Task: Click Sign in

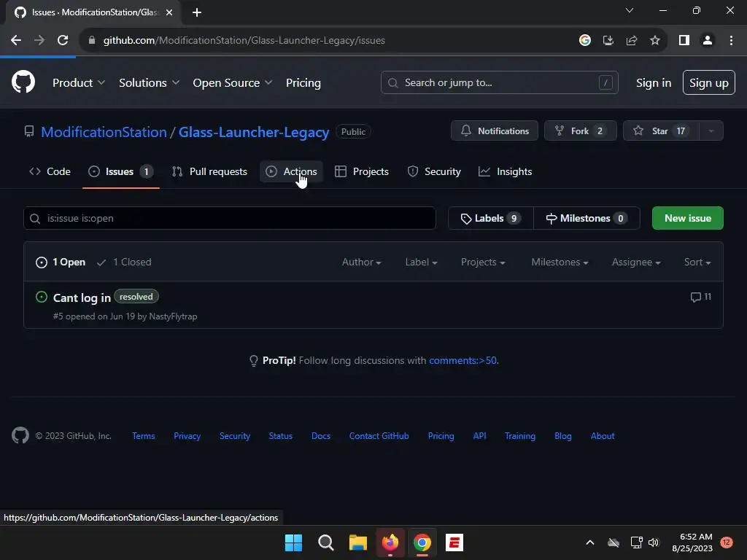Action: [x=653, y=83]
